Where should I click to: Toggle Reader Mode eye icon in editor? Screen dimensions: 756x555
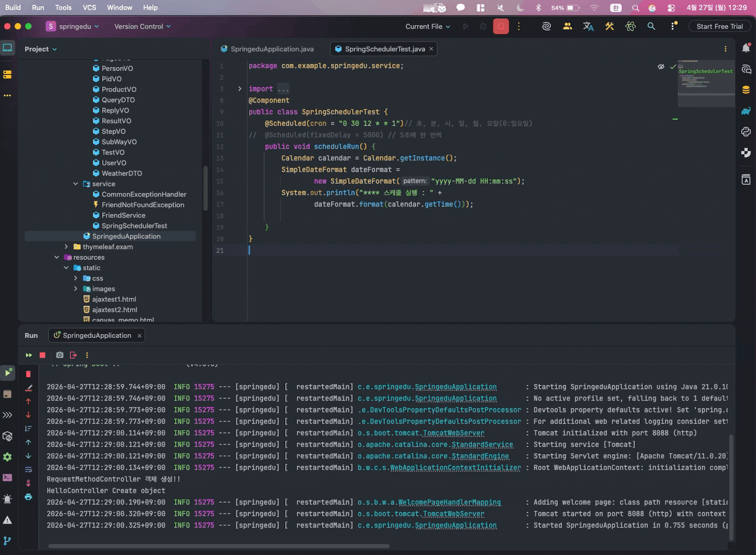(661, 67)
